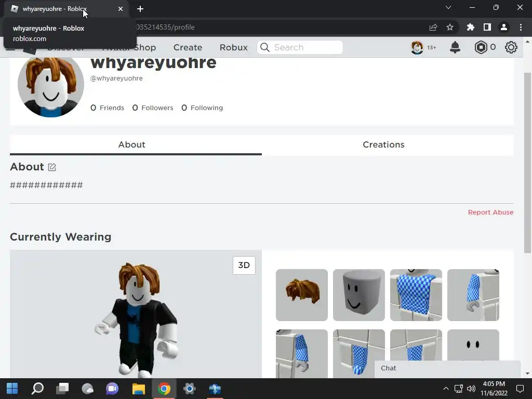The image size is (532, 399).
Task: Open the brown hair item thumbnail
Action: 302,295
